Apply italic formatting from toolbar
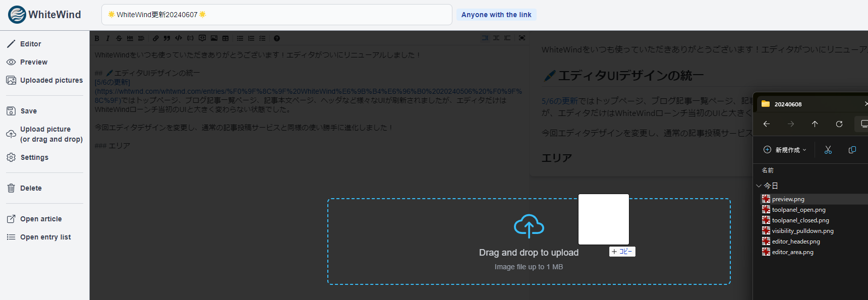Image resolution: width=868 pixels, height=300 pixels. point(107,38)
